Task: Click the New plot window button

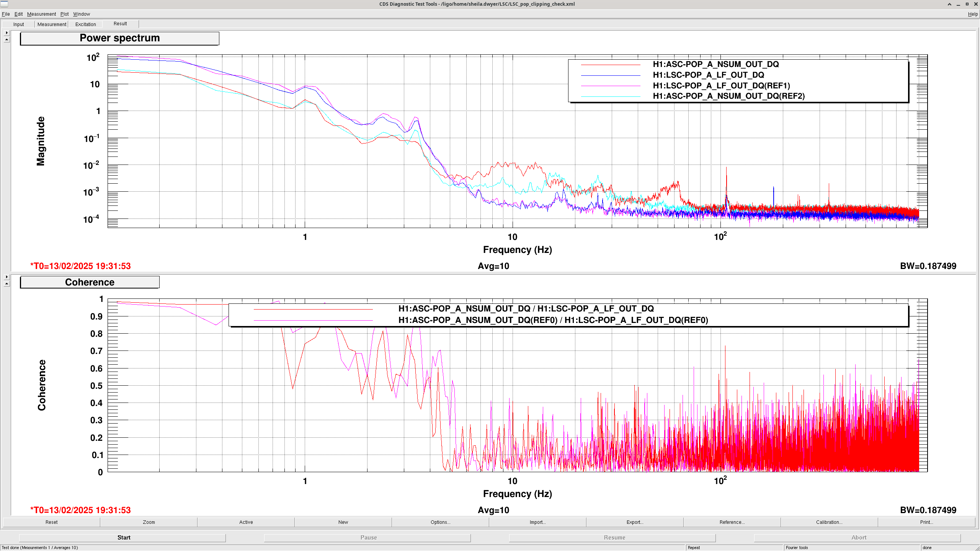Action: (x=343, y=522)
